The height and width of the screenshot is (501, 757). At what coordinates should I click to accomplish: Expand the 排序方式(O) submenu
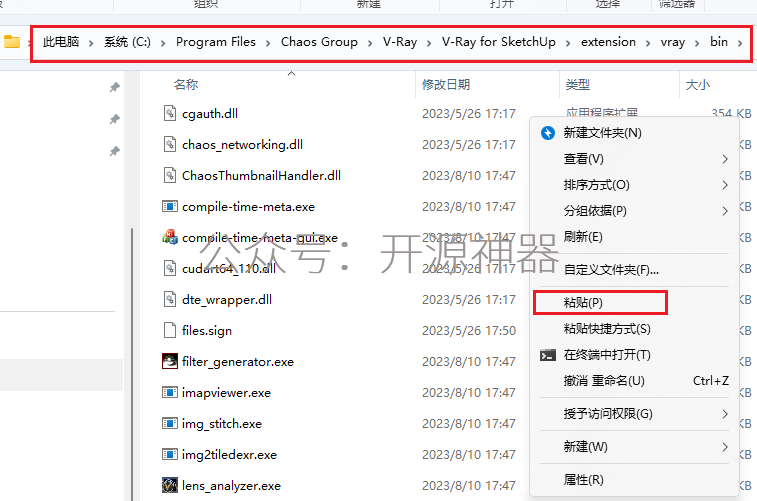[725, 185]
